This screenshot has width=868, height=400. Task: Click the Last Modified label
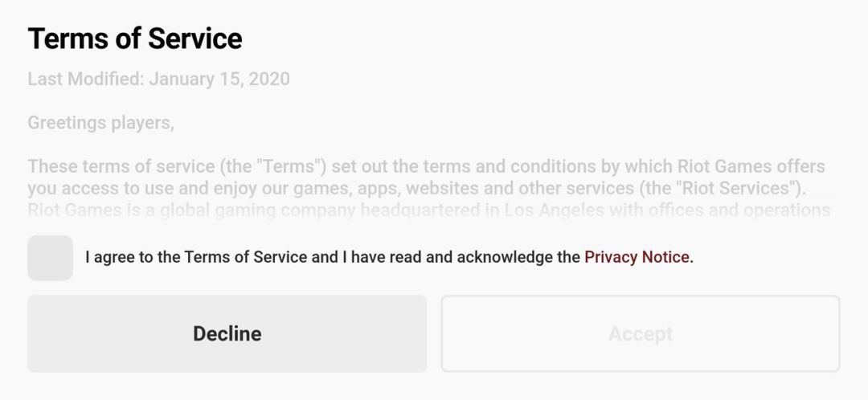tap(86, 79)
